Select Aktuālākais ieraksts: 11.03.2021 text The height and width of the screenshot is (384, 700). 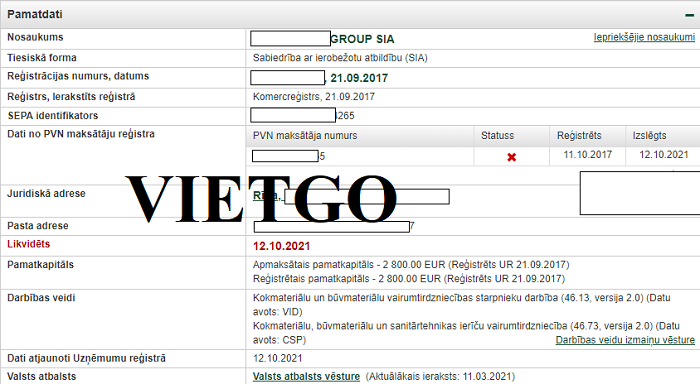(x=440, y=376)
